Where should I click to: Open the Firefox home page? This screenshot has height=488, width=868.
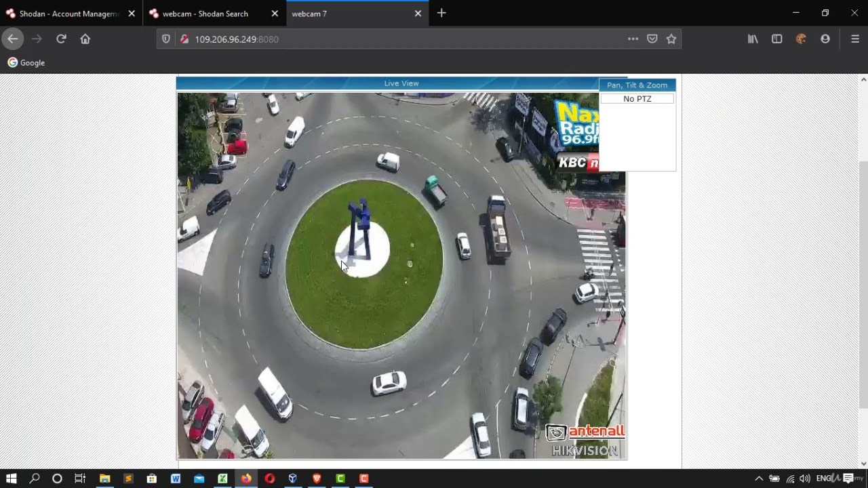pos(85,39)
